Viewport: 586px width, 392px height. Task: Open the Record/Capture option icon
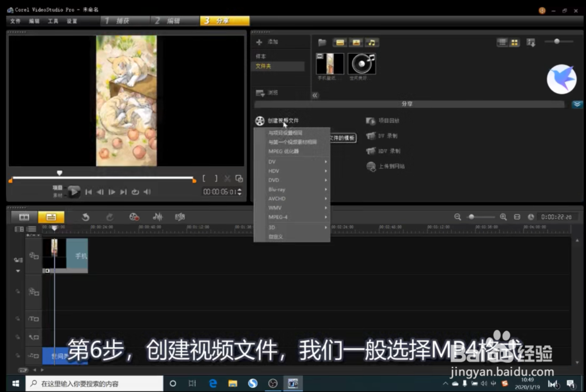point(134,217)
